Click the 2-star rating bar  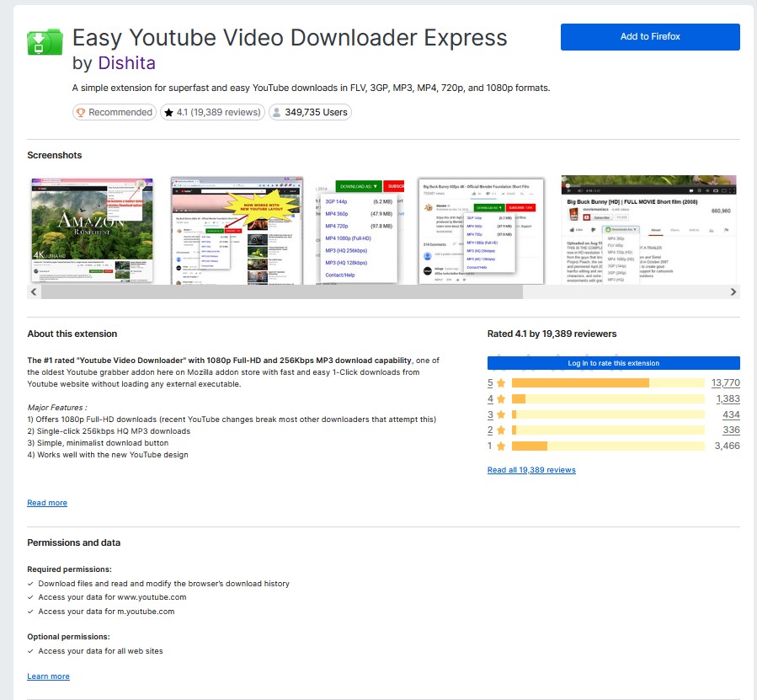608,430
